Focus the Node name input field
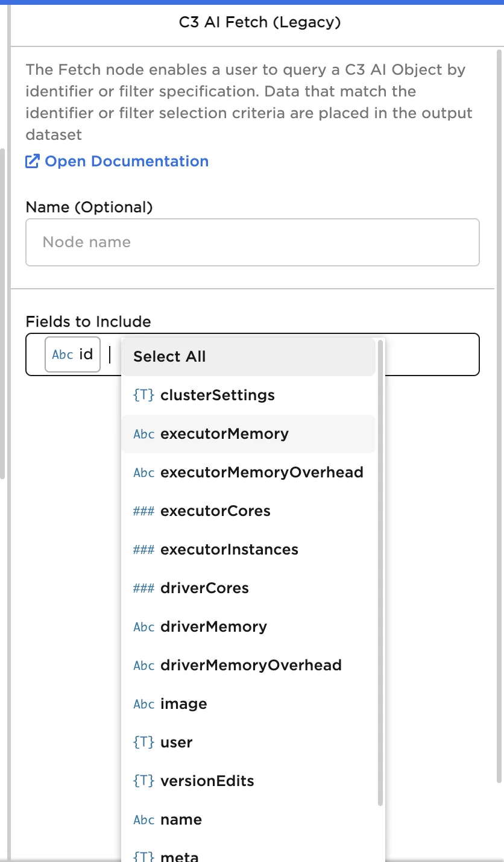 (x=252, y=242)
